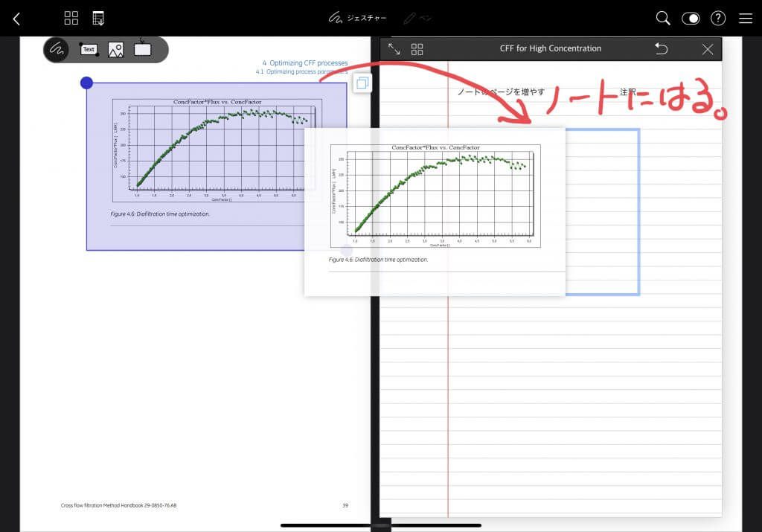Select the image capture tool
Image resolution: width=762 pixels, height=532 pixels.
coord(115,50)
